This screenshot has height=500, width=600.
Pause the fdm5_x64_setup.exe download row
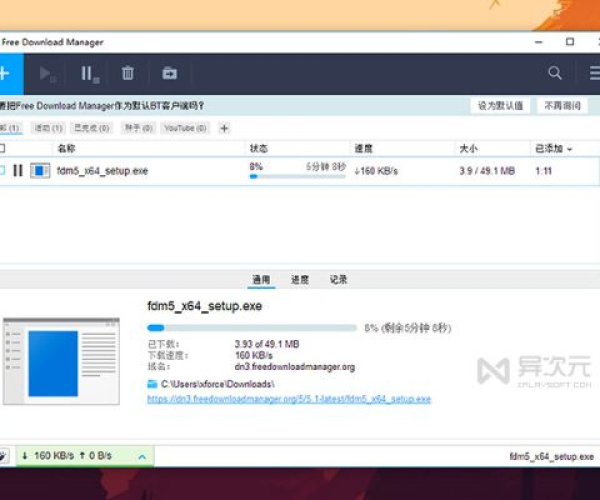(18, 170)
